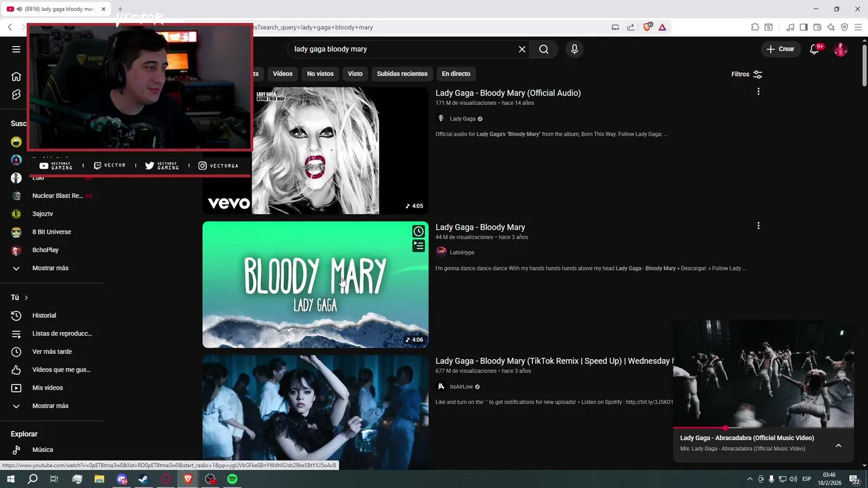Open Brave Shields lion icon
868x488 pixels.
(648, 27)
